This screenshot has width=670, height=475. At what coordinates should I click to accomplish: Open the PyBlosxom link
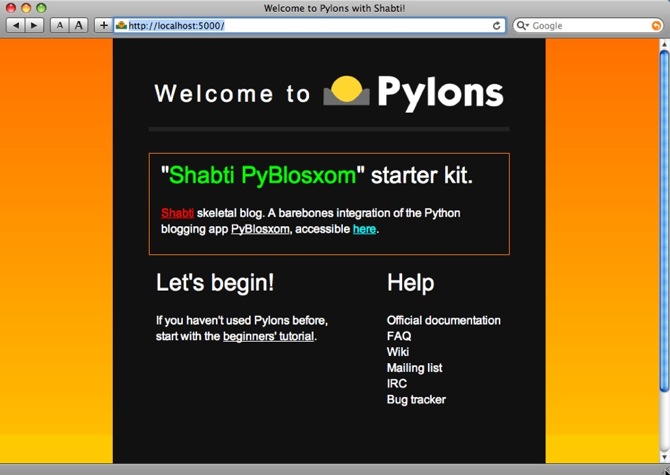tap(260, 229)
